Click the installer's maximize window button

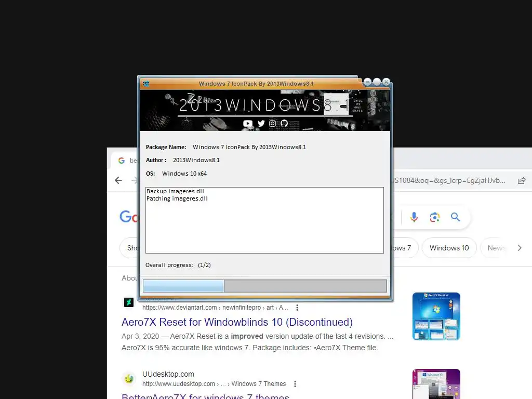(377, 82)
